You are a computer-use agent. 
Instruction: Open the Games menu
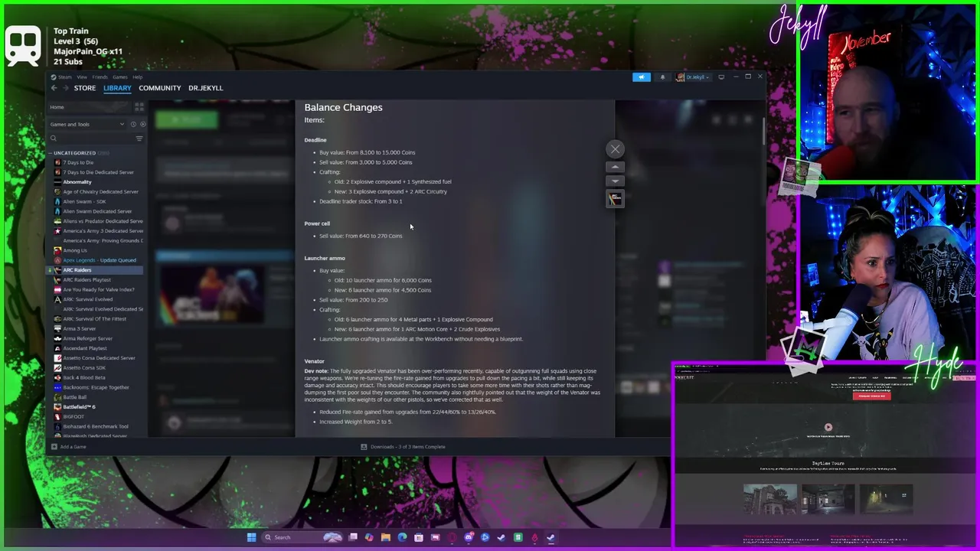coord(120,77)
